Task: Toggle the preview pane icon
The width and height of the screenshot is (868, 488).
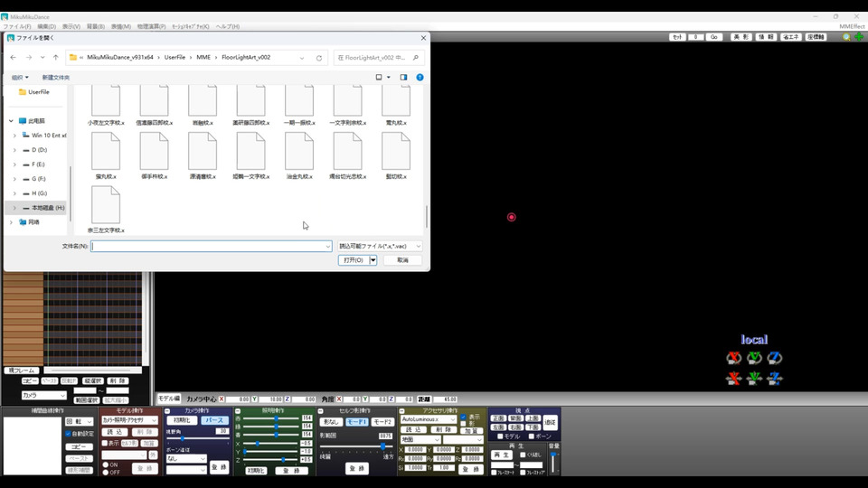Action: pos(403,78)
